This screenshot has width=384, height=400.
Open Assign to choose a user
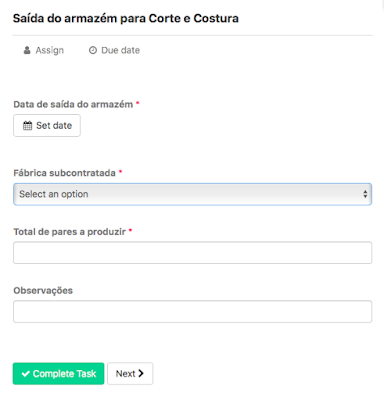point(44,50)
